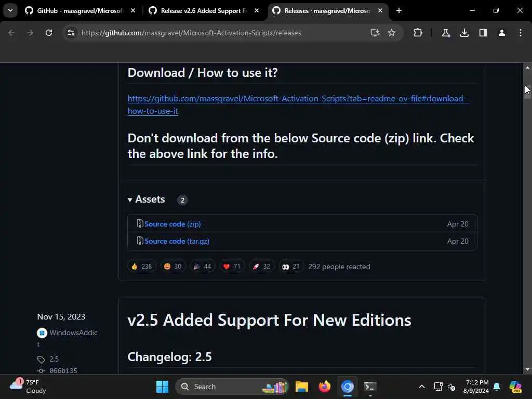Click the install app icon in address bar

[375, 33]
